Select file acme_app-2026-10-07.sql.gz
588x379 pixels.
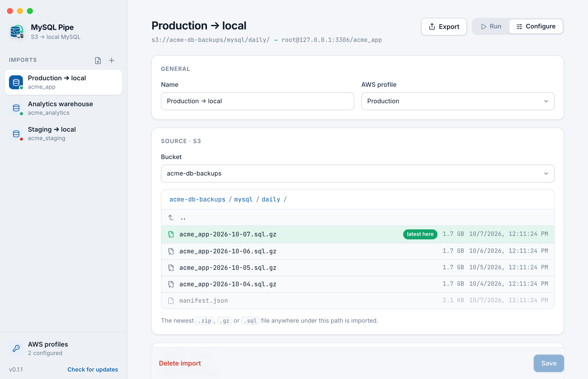(358, 234)
